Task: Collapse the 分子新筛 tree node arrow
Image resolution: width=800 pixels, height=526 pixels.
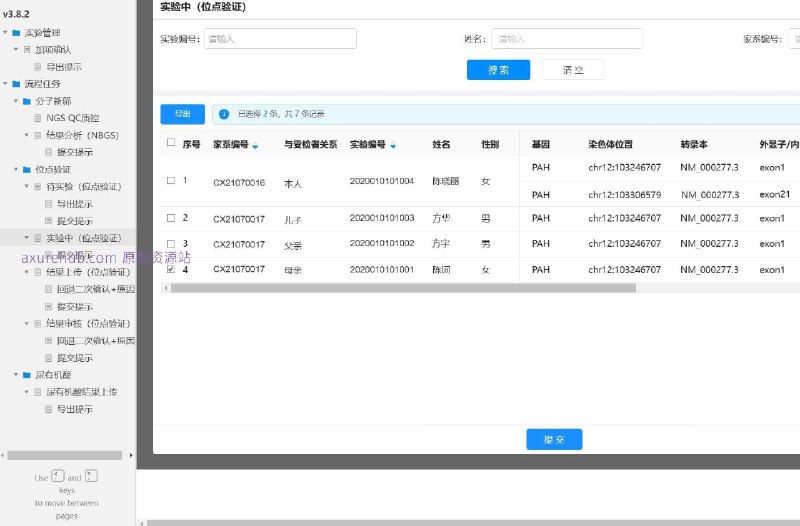Action: coord(16,101)
